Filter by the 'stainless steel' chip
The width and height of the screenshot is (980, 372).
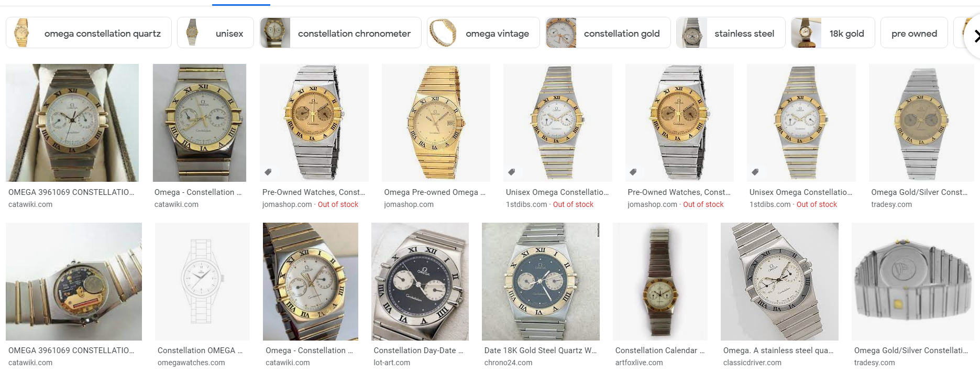coord(731,32)
